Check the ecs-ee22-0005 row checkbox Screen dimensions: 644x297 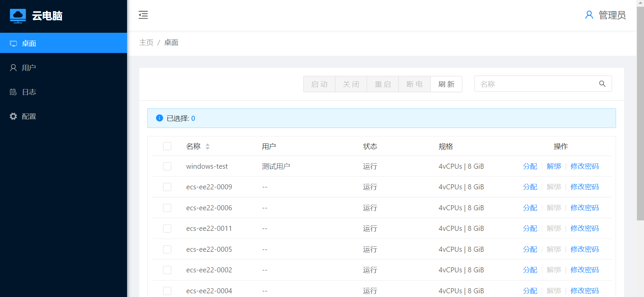click(x=167, y=249)
